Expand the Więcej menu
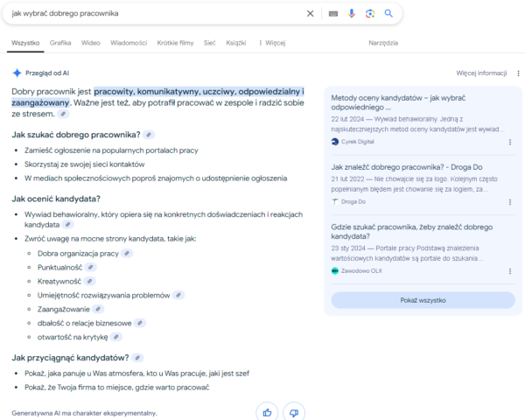 coord(272,43)
